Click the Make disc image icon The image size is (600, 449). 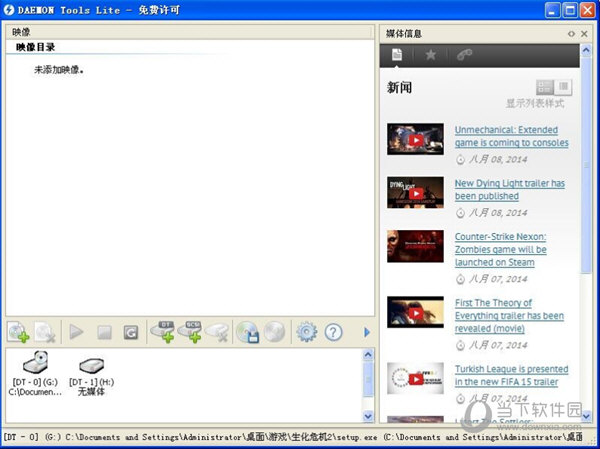pyautogui.click(x=248, y=332)
